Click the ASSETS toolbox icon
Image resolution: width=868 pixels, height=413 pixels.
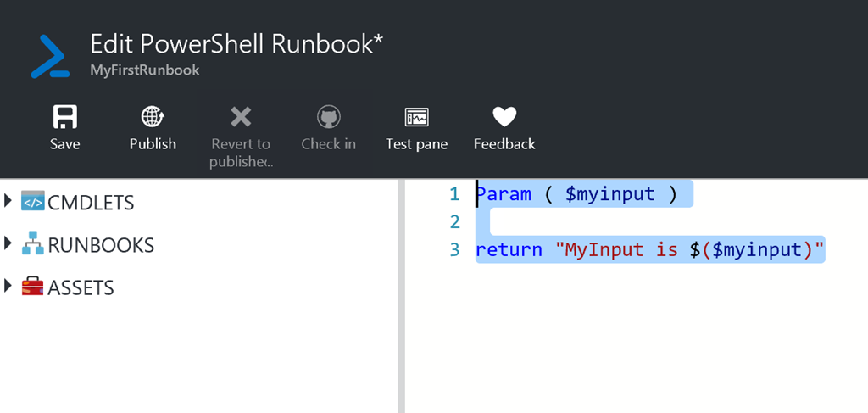click(33, 287)
